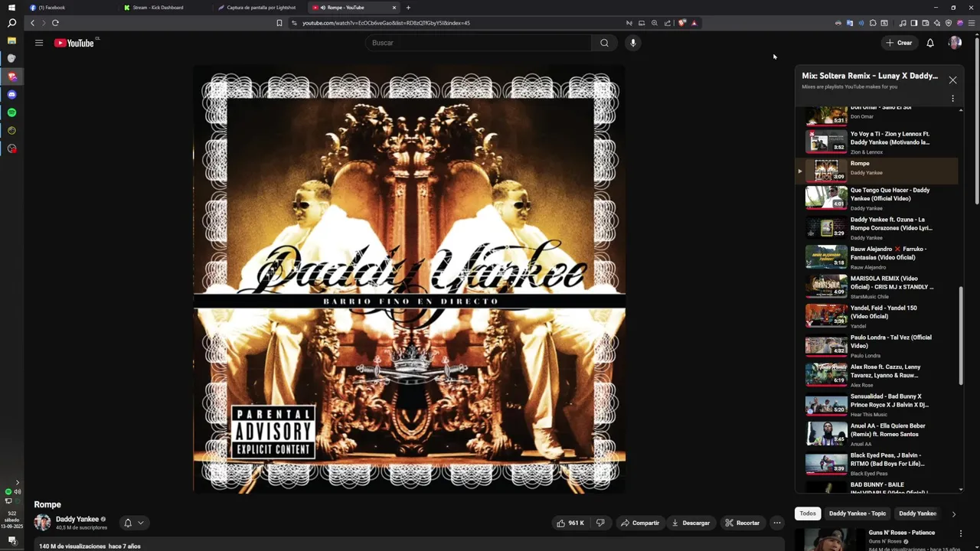Image resolution: width=980 pixels, height=551 pixels.
Task: Click the zoom magnifier in address bar
Action: coord(655,23)
